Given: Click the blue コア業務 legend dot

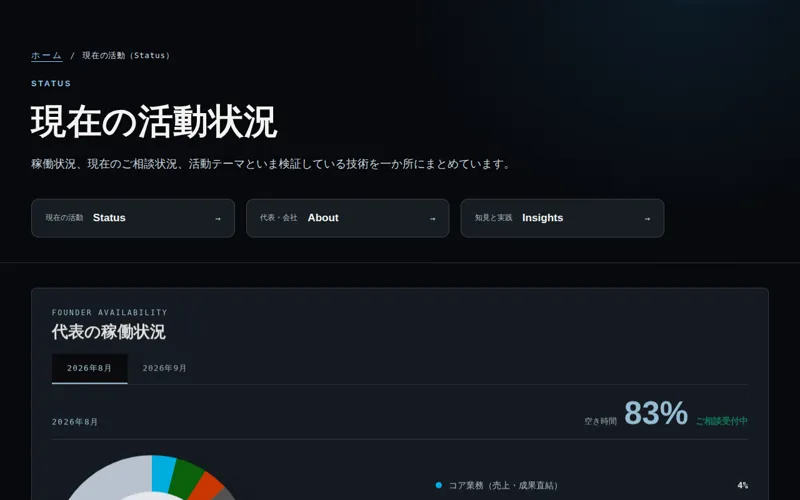Looking at the screenshot, I should click(439, 485).
